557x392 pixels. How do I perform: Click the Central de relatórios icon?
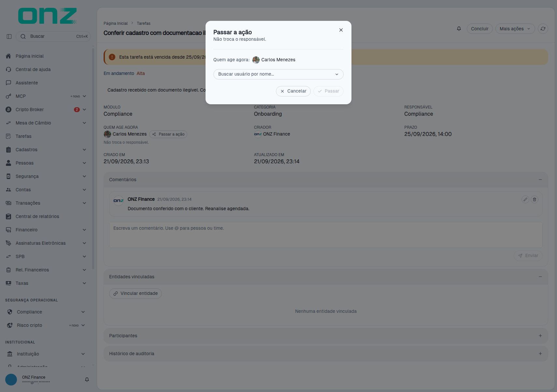[x=8, y=216]
